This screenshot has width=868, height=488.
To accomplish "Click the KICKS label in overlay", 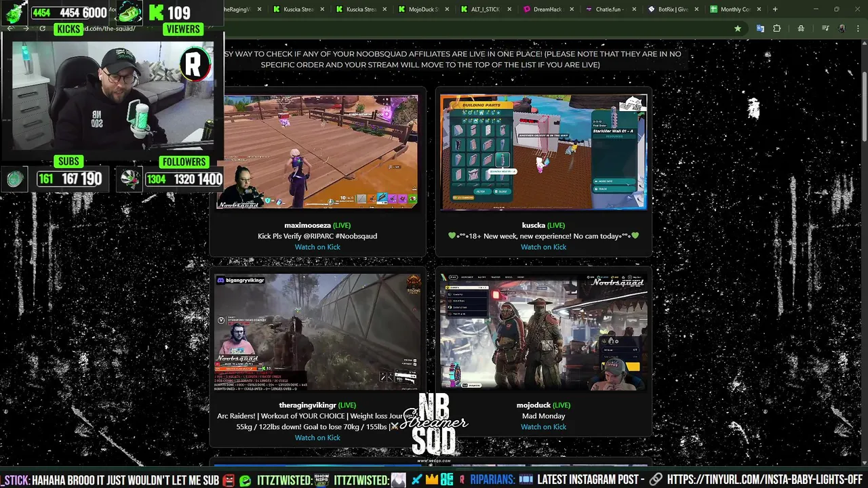I will [x=68, y=29].
